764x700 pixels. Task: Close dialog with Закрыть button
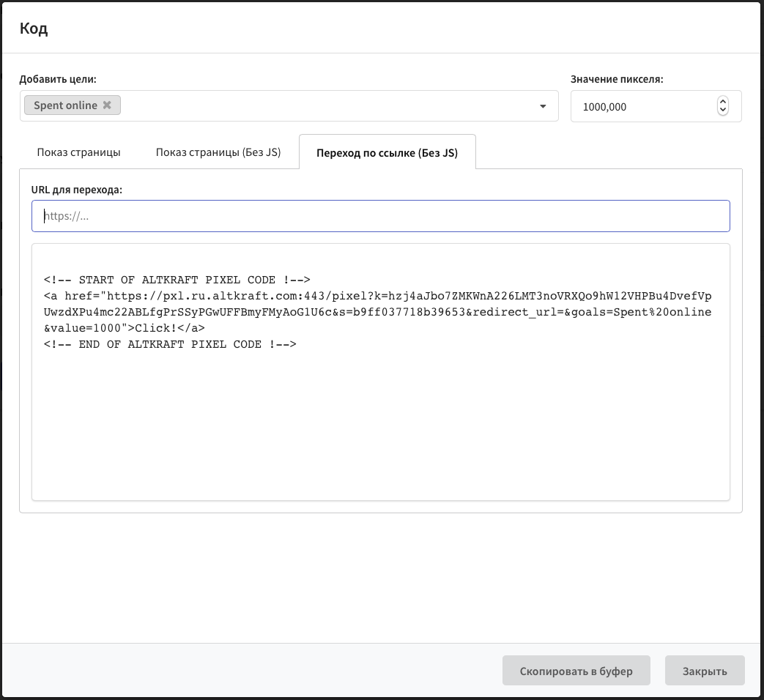(705, 671)
